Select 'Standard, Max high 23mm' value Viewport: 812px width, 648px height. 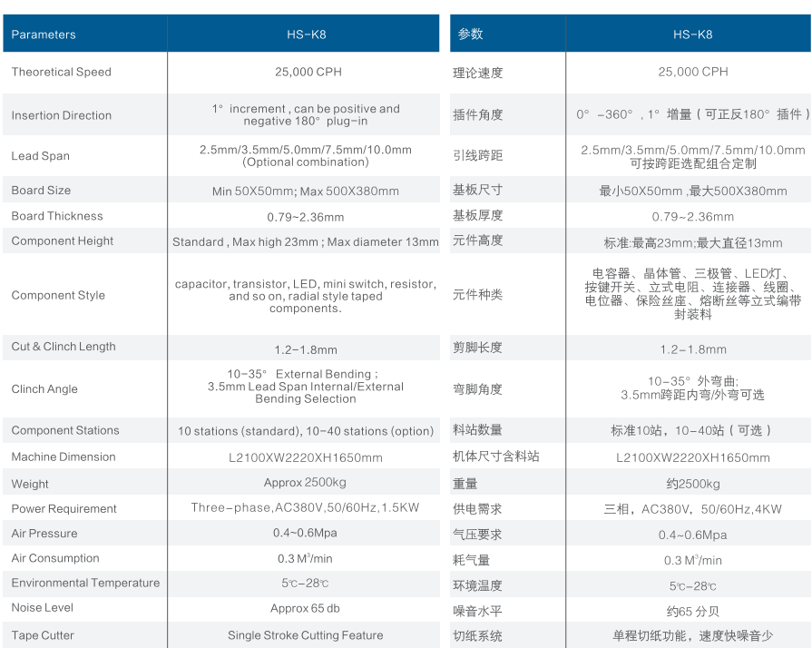click(306, 242)
